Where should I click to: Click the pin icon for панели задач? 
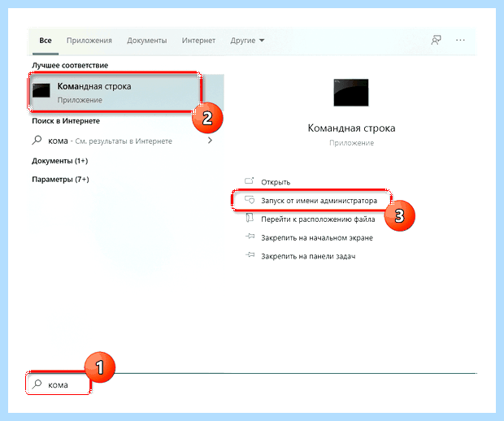coord(250,255)
